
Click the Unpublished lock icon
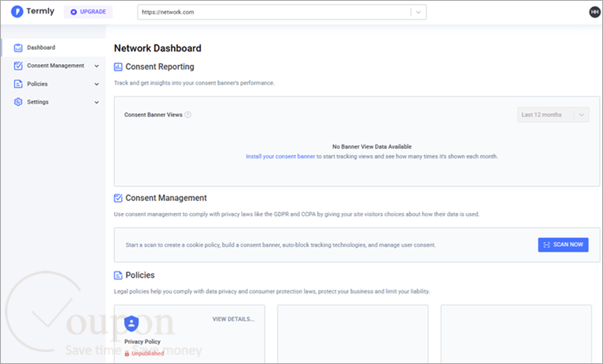(127, 354)
